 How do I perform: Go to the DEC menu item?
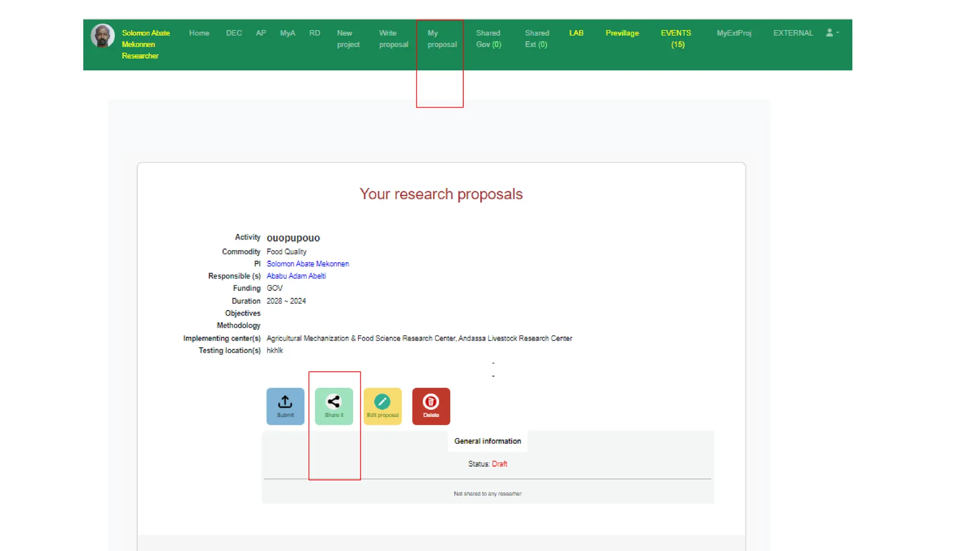pyautogui.click(x=234, y=33)
